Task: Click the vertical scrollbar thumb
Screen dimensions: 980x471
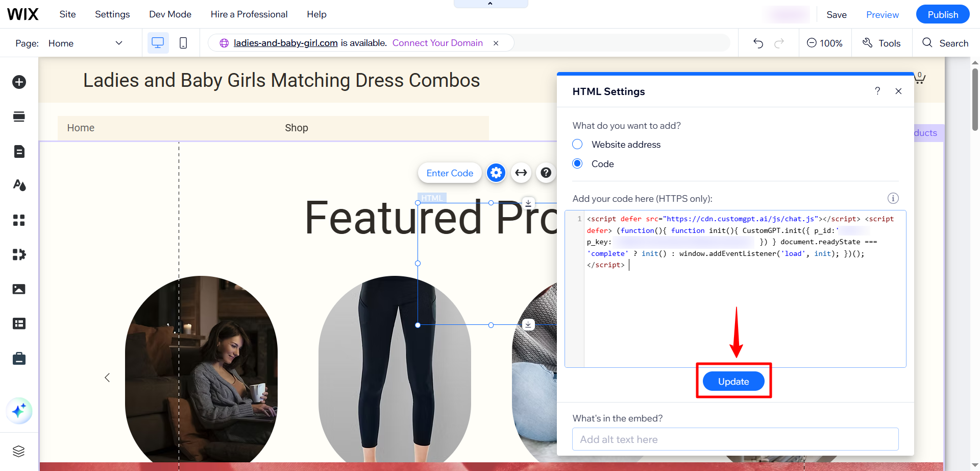Action: click(x=975, y=100)
